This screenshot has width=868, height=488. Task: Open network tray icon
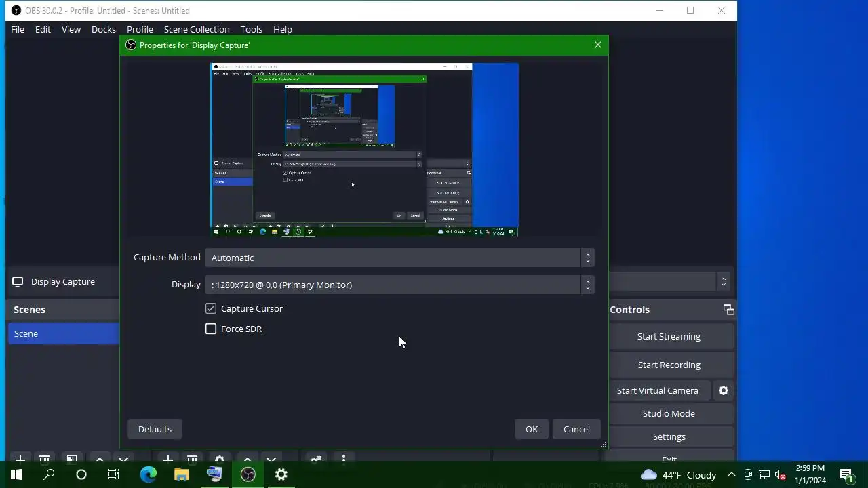coord(764,474)
